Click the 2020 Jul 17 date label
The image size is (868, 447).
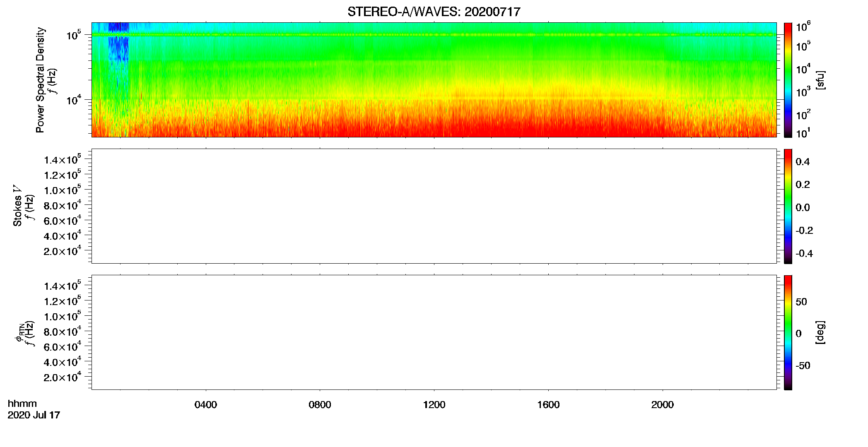(34, 415)
